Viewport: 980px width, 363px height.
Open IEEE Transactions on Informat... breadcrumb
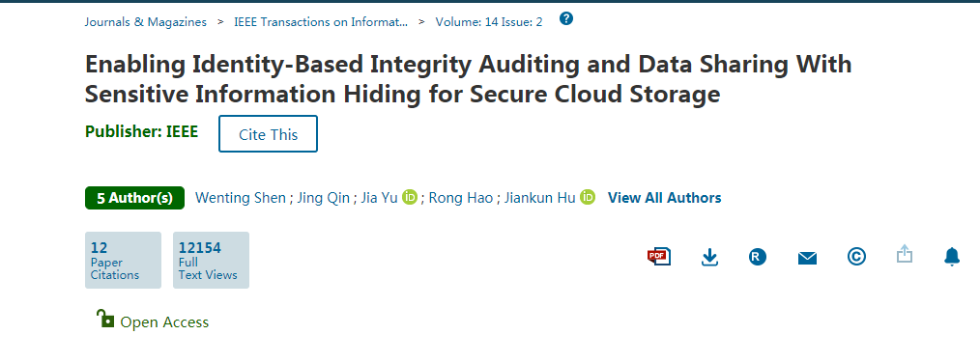coord(321,22)
